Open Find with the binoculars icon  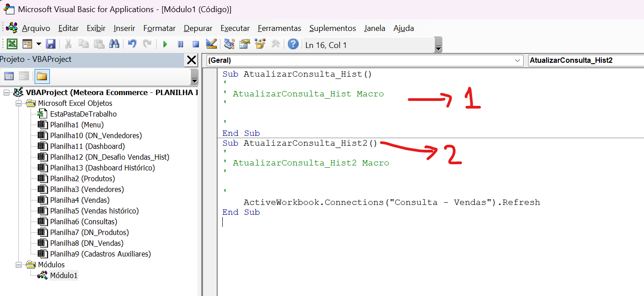pos(114,44)
